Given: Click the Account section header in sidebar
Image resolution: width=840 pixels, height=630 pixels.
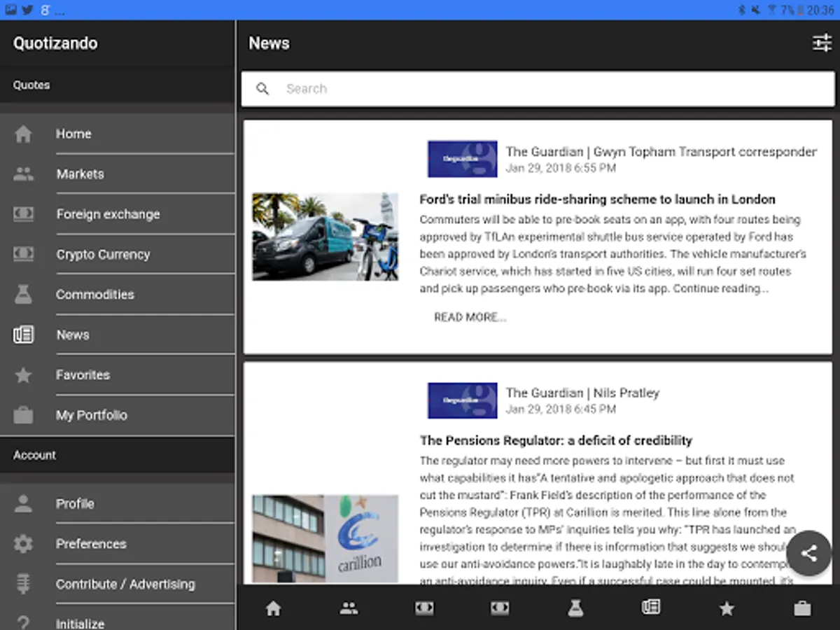Looking at the screenshot, I should [x=118, y=455].
